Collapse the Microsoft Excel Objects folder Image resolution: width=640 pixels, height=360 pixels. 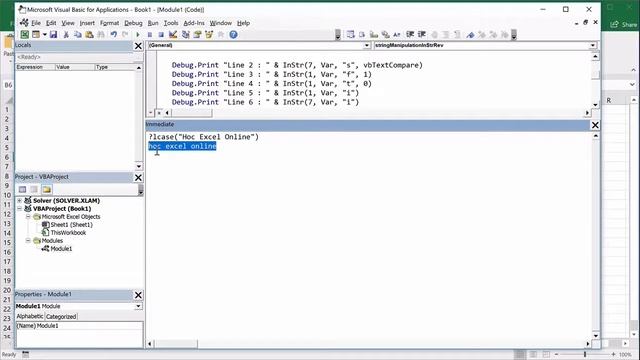point(28,216)
